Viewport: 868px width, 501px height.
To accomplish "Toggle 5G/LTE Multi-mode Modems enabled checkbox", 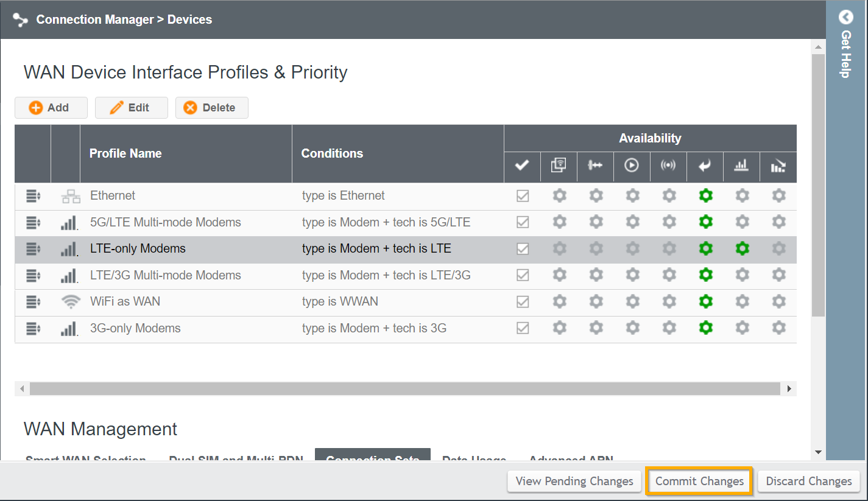I will click(x=523, y=222).
